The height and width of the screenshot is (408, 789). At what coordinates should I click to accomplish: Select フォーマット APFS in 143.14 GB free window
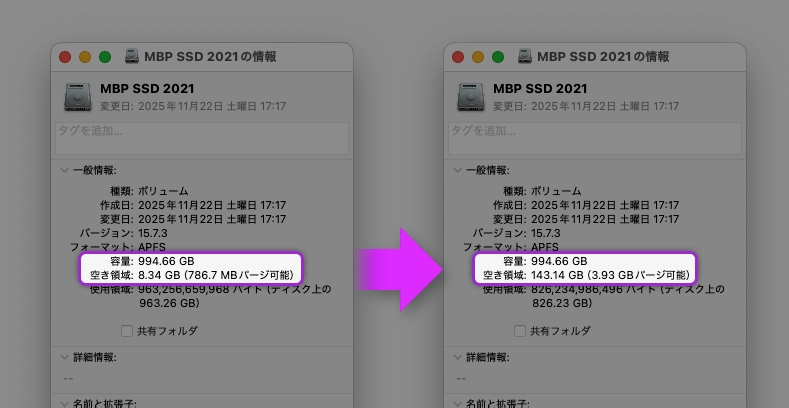tap(545, 247)
